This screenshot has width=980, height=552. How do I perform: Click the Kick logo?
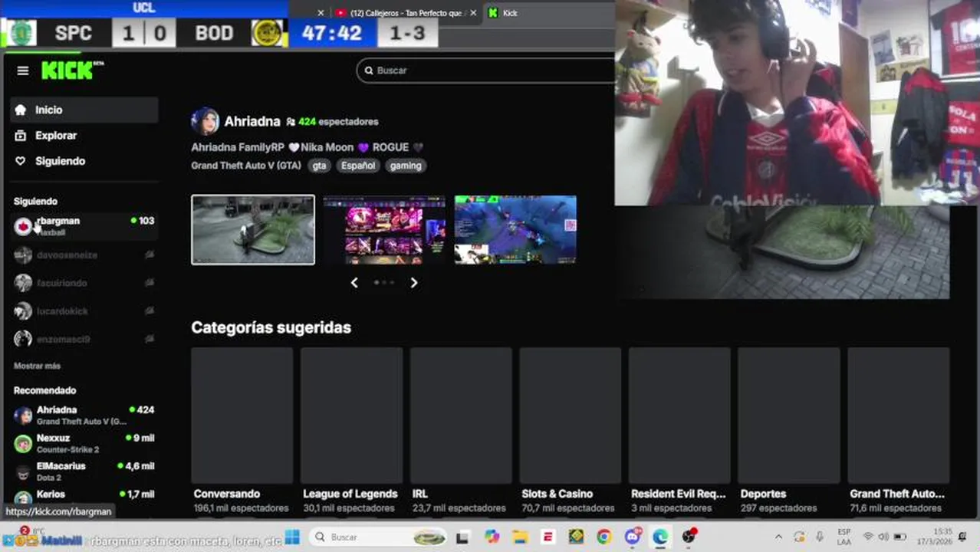tap(72, 71)
